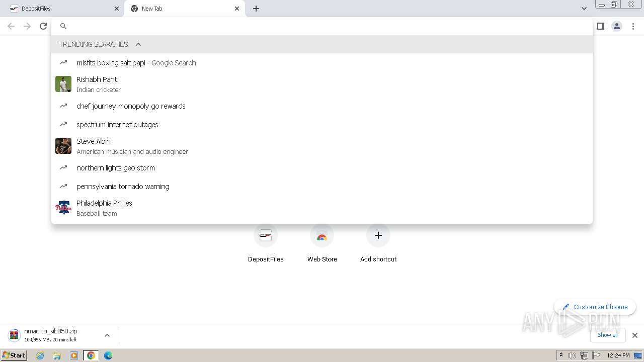
Task: Click inside the address bar field
Action: point(322,26)
